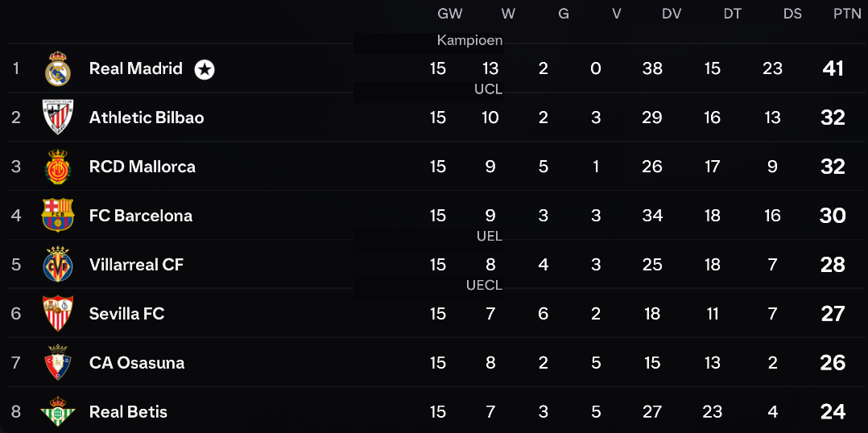Click the FC Barcelona club crest
The height and width of the screenshot is (433, 868).
58,215
